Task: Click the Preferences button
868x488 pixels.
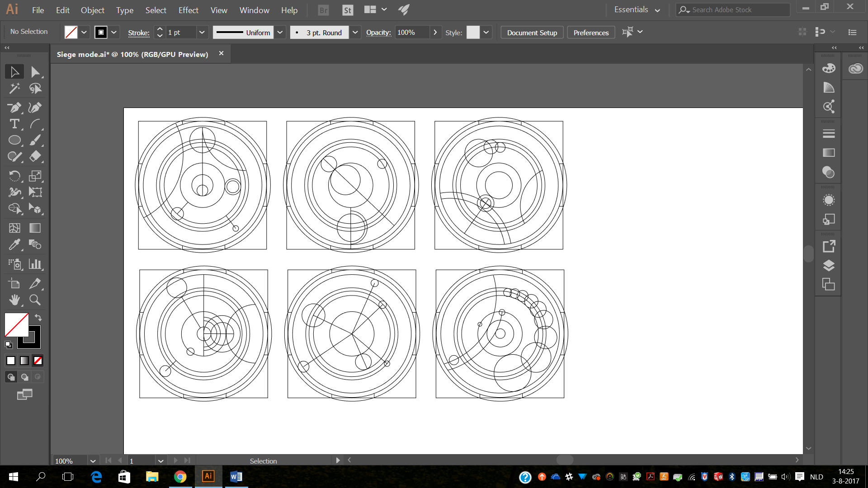Action: coord(591,33)
